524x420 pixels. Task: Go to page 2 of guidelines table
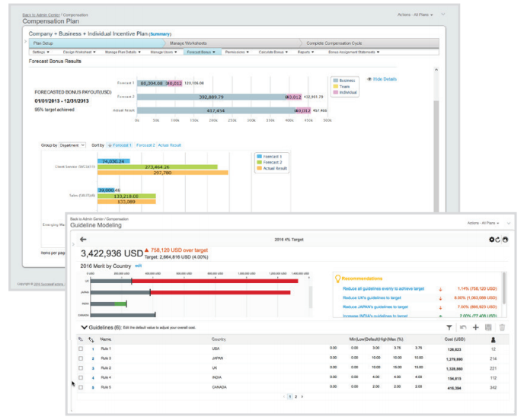tap(296, 396)
